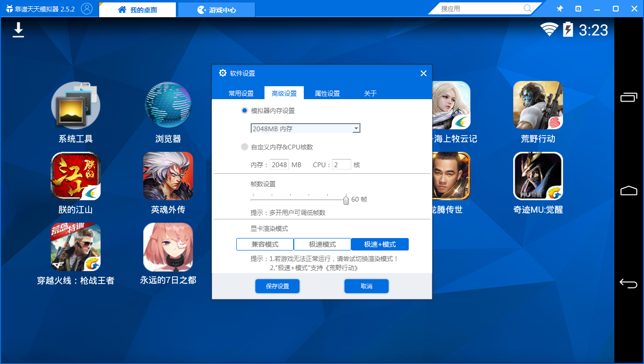The height and width of the screenshot is (364, 644).
Task: Click the 60 帧 value label
Action: [359, 199]
